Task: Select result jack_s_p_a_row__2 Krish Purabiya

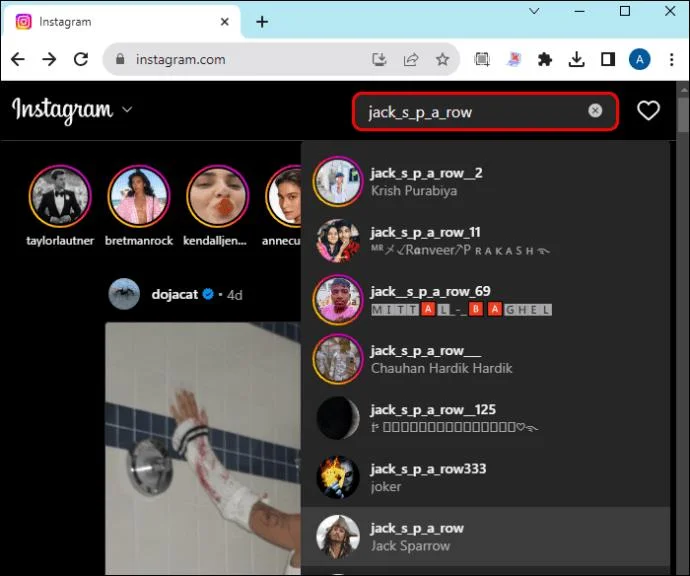Action: tap(485, 181)
